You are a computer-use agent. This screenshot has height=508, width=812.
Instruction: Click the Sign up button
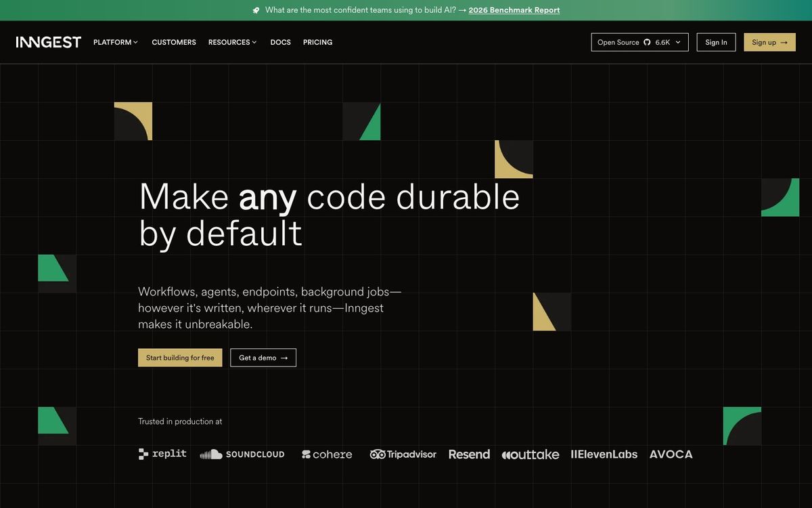(x=770, y=42)
